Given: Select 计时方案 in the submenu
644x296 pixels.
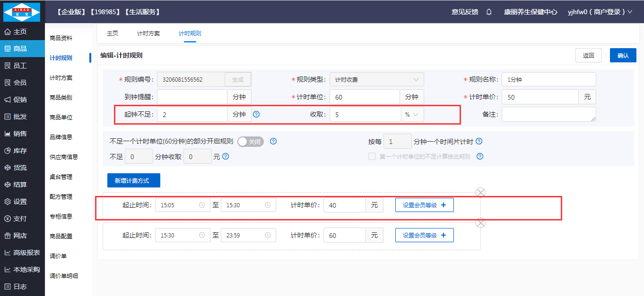Looking at the screenshot, I should pyautogui.click(x=61, y=77).
